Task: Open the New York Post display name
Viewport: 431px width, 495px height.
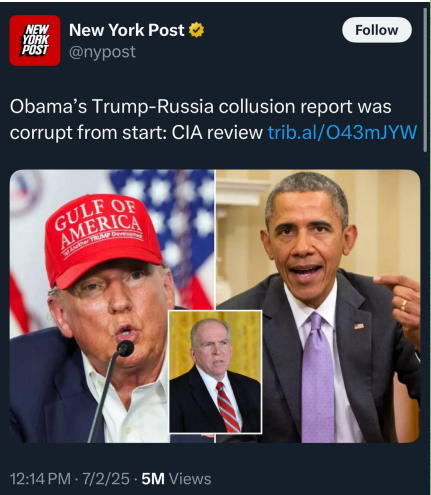Action: point(126,30)
